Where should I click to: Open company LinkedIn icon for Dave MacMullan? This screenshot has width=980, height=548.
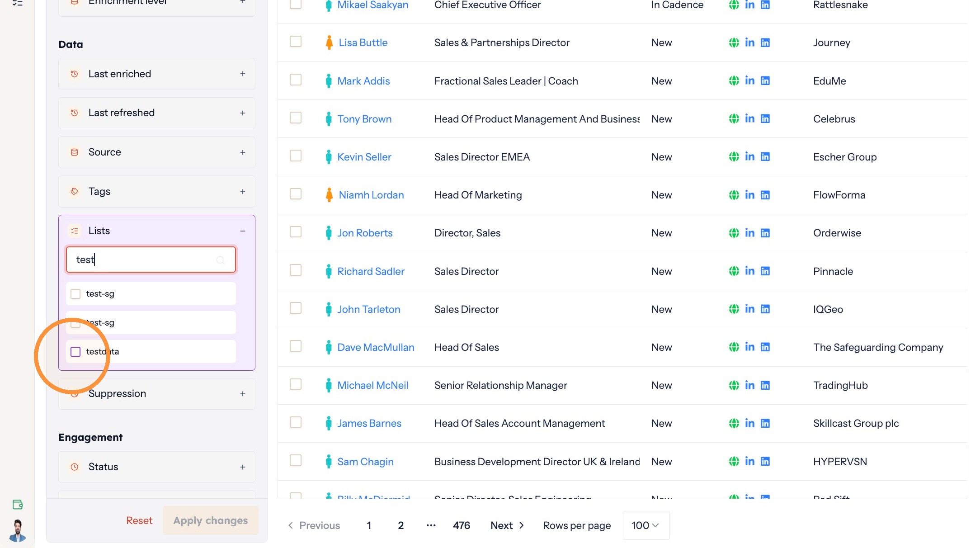click(765, 347)
